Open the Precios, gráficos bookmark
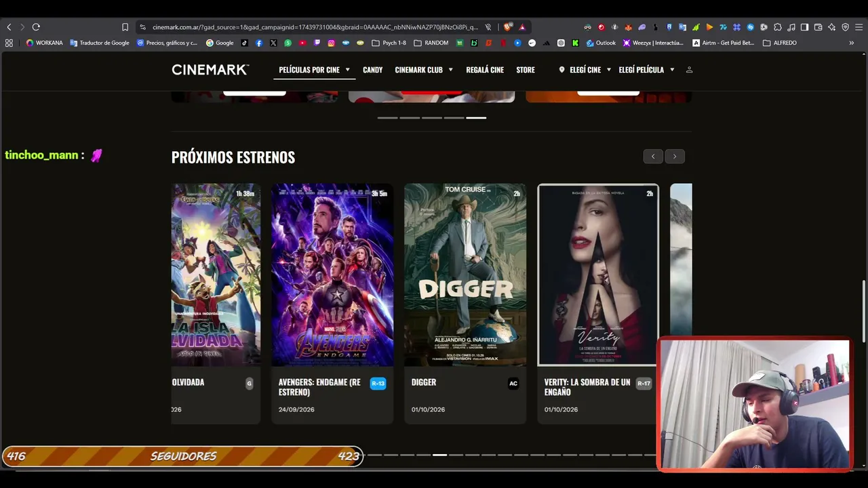This screenshot has height=488, width=868. (x=167, y=43)
